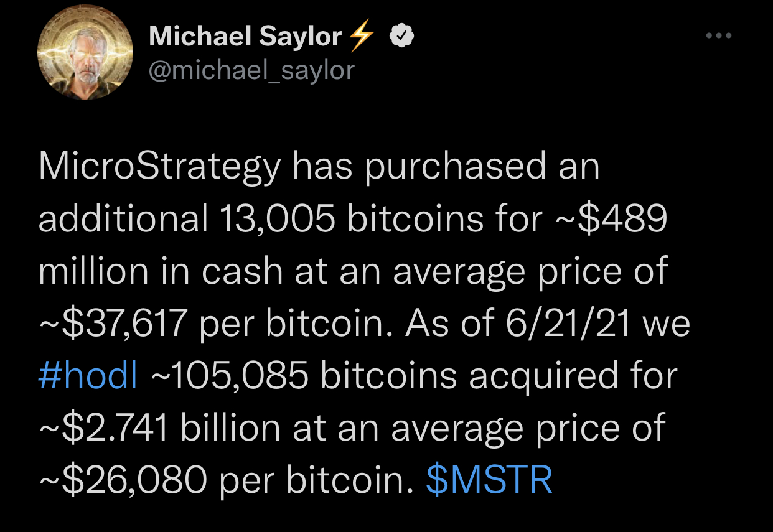
Task: Click the word 'additional' in the tweet
Action: [123, 219]
